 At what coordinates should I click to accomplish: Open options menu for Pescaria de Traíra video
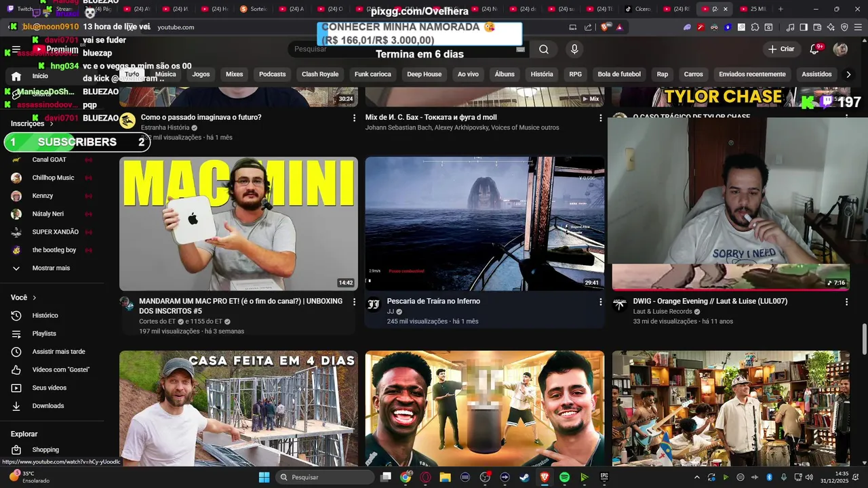(600, 302)
